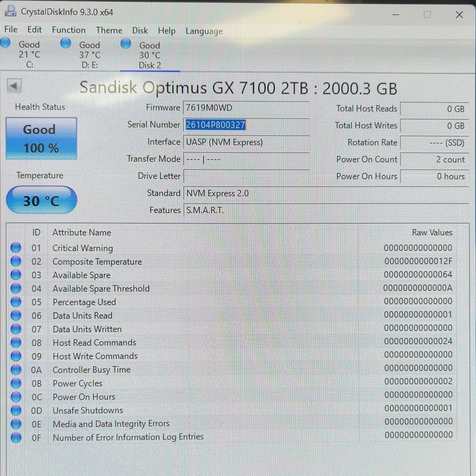Click status orb beside Controller Busy Time
476x476 pixels.
[16, 370]
